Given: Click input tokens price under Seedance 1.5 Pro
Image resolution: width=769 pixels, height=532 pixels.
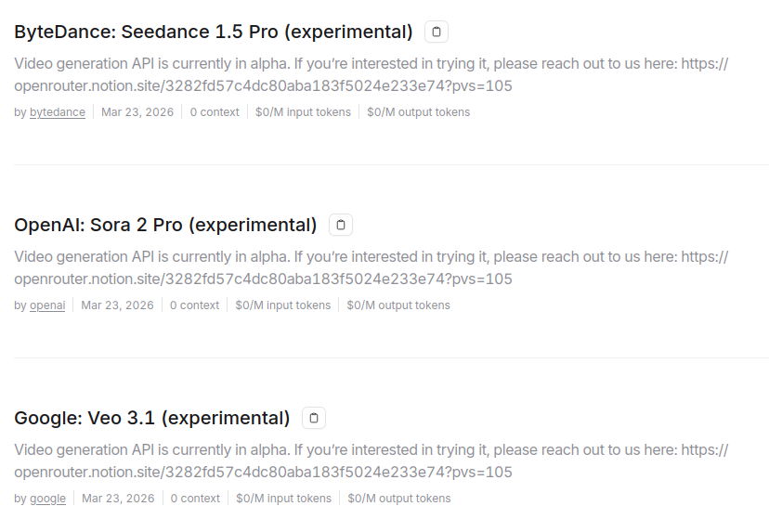Looking at the screenshot, I should coord(303,112).
